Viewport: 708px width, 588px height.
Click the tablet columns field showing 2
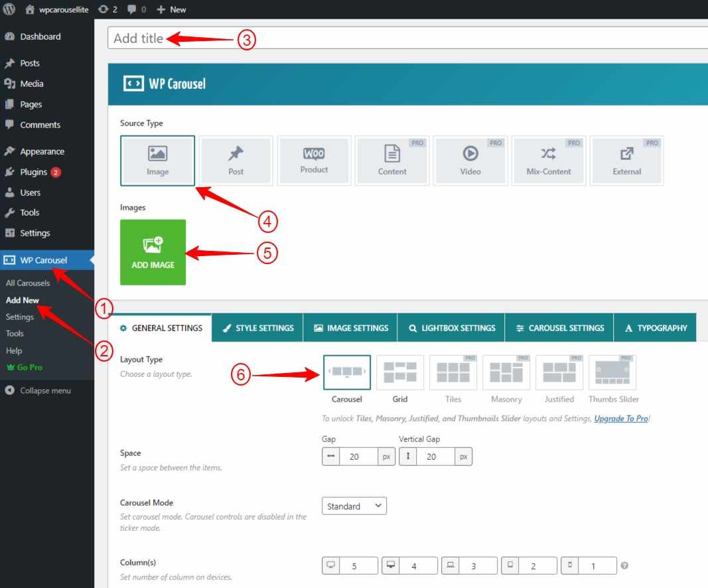pyautogui.click(x=537, y=566)
